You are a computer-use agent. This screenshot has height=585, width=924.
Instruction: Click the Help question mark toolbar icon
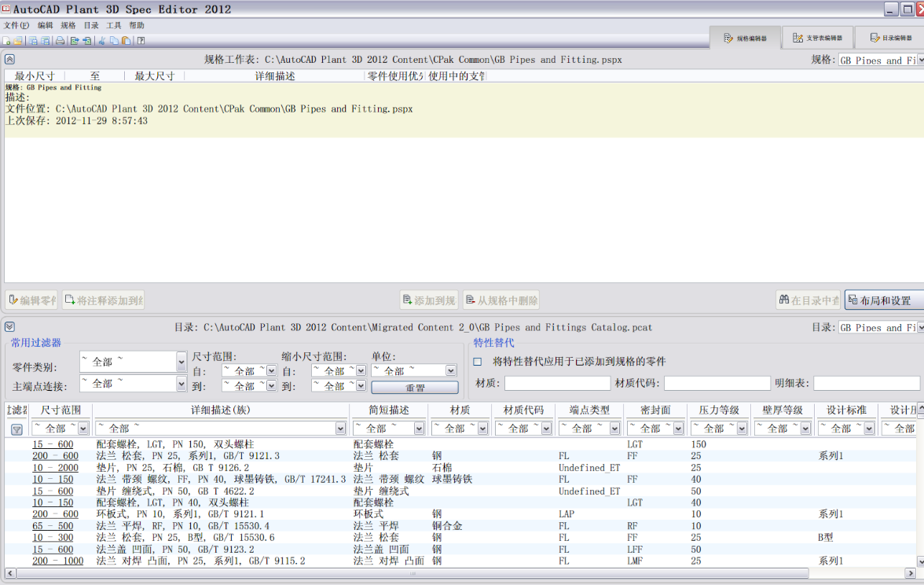[141, 41]
